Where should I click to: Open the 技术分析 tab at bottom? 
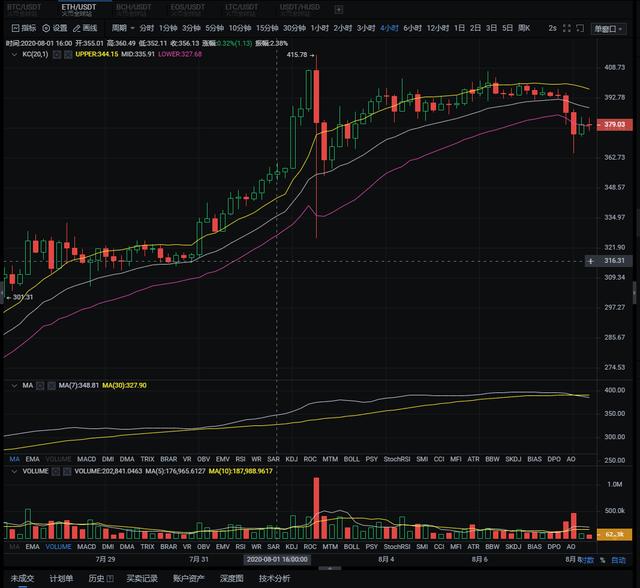[x=274, y=578]
